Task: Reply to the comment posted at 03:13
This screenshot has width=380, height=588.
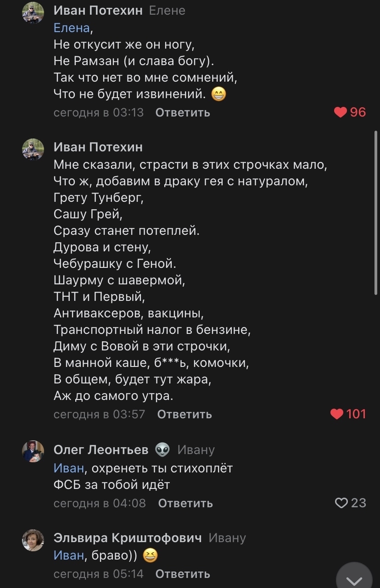Action: pyautogui.click(x=183, y=112)
